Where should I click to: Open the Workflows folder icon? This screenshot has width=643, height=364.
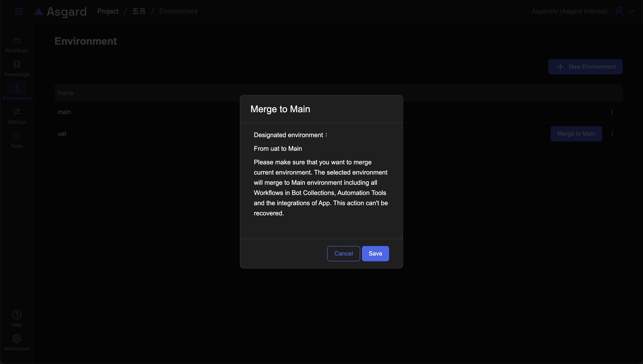click(x=17, y=40)
